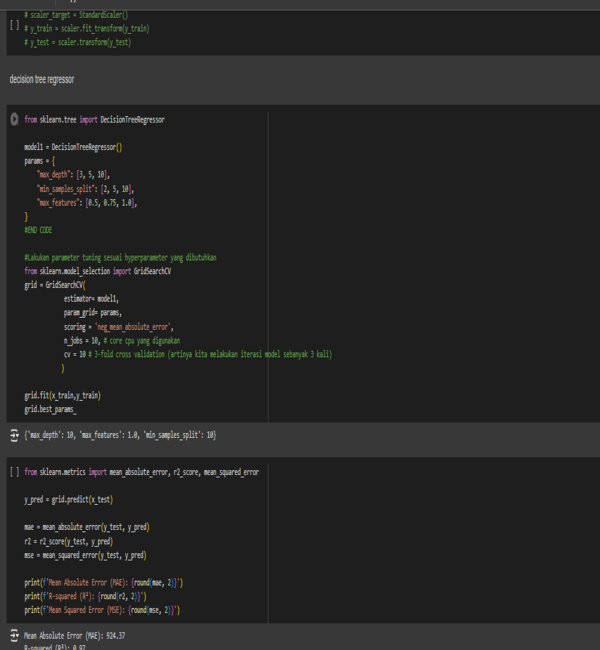Screen dimensions: 600x650
Task: Place cursor on 'model1 = DecisionTreeRegressor()' line
Action: click(73, 147)
